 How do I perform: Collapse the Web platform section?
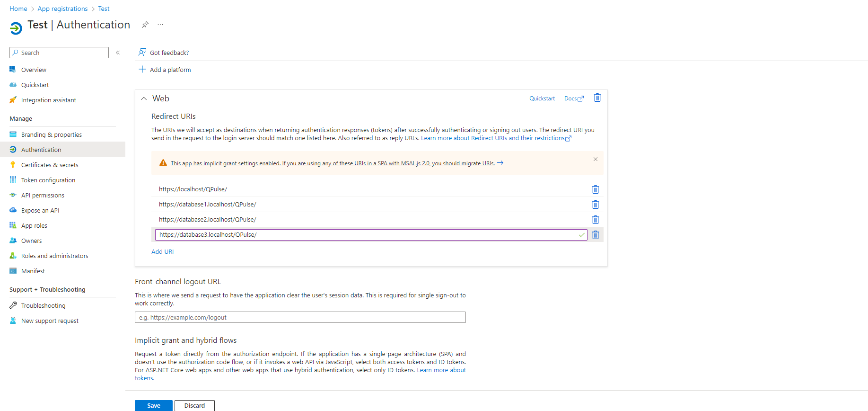[144, 98]
